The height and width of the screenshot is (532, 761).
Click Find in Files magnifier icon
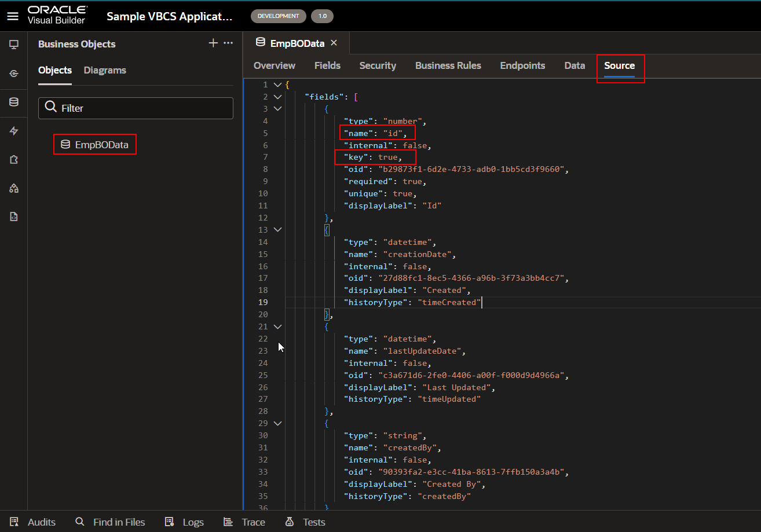point(80,522)
